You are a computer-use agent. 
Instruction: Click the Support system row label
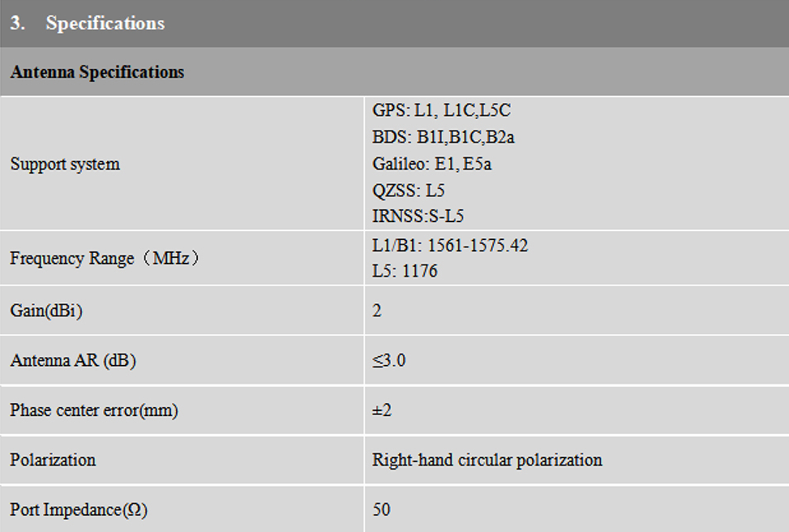[x=65, y=164]
